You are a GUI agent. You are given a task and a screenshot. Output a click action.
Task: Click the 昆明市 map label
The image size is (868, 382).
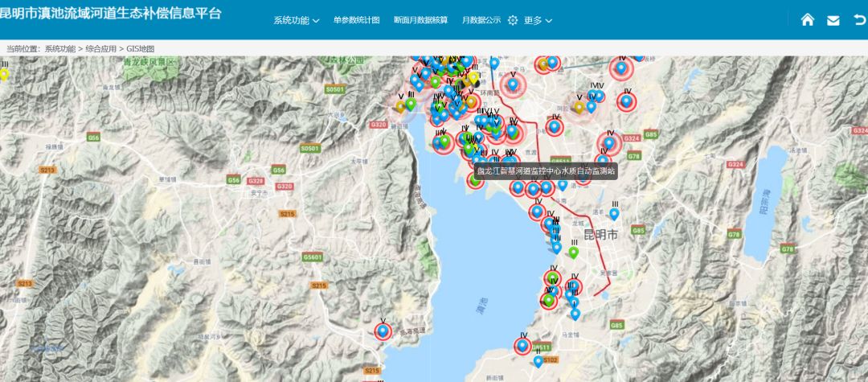601,235
